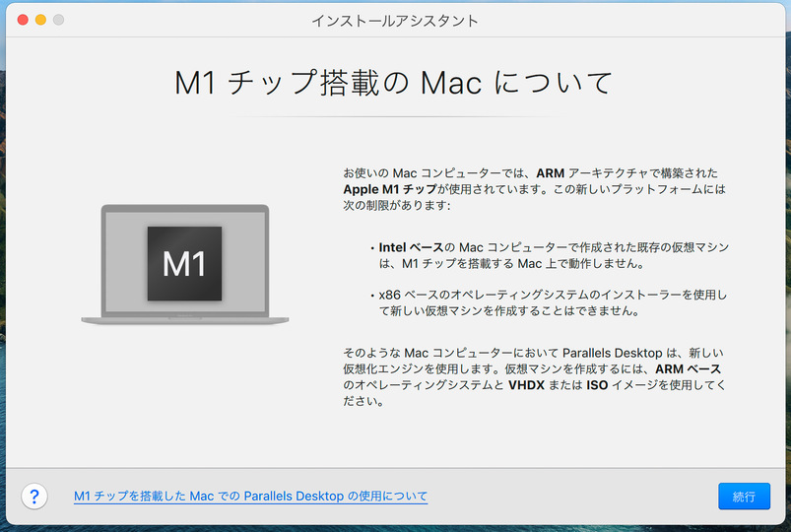This screenshot has height=532, width=791.
Task: Click the heading 'M1 チップ搭載の Mac について'
Action: (393, 83)
